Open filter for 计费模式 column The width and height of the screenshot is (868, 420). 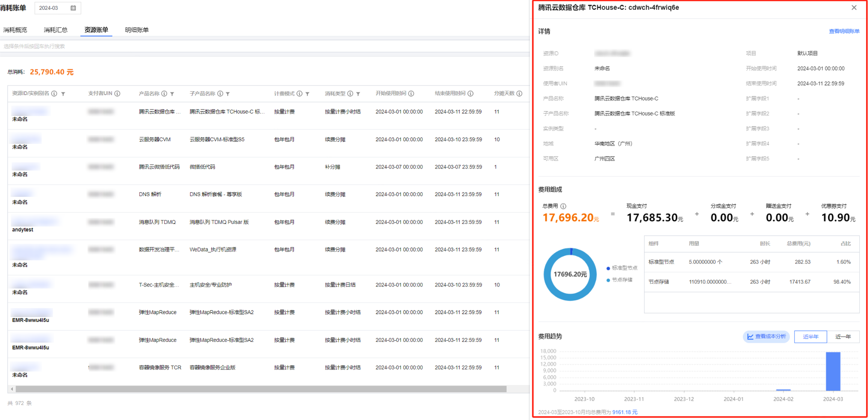(x=307, y=94)
